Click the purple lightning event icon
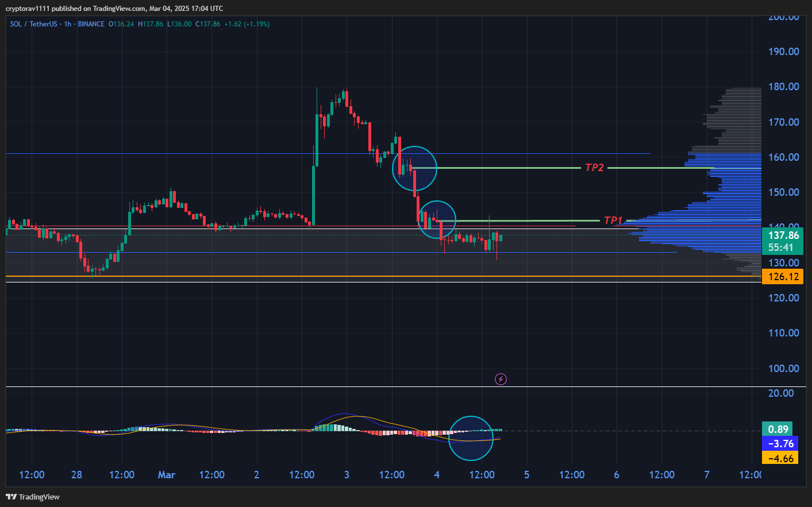812x507 pixels. [501, 379]
